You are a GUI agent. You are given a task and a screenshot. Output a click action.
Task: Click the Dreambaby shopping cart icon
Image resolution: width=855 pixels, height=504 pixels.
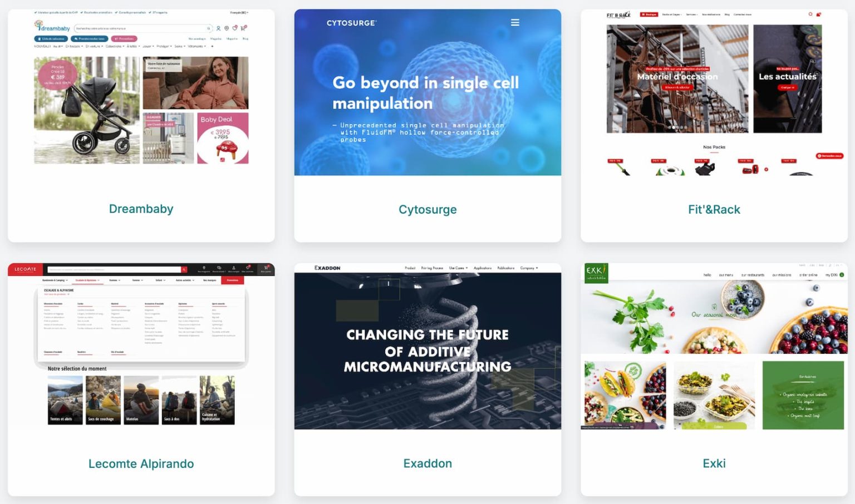click(x=243, y=28)
